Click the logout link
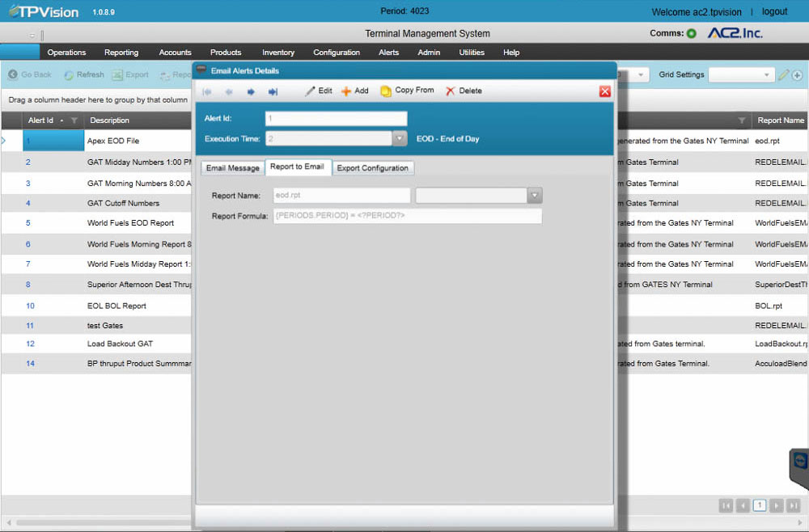Image resolution: width=809 pixels, height=532 pixels. (x=774, y=11)
